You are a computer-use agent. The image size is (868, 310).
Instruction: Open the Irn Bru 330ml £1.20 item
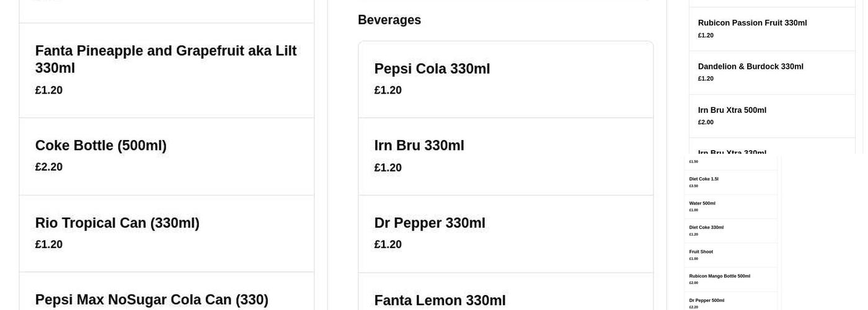click(x=419, y=146)
